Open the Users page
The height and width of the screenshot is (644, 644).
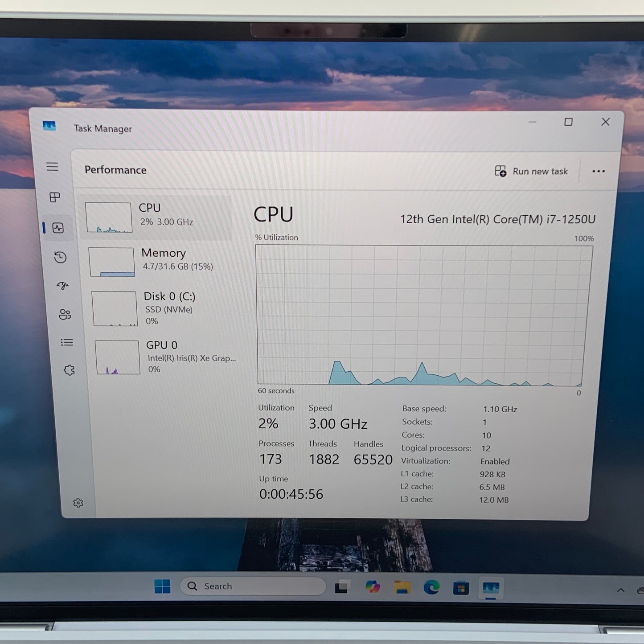pyautogui.click(x=65, y=315)
